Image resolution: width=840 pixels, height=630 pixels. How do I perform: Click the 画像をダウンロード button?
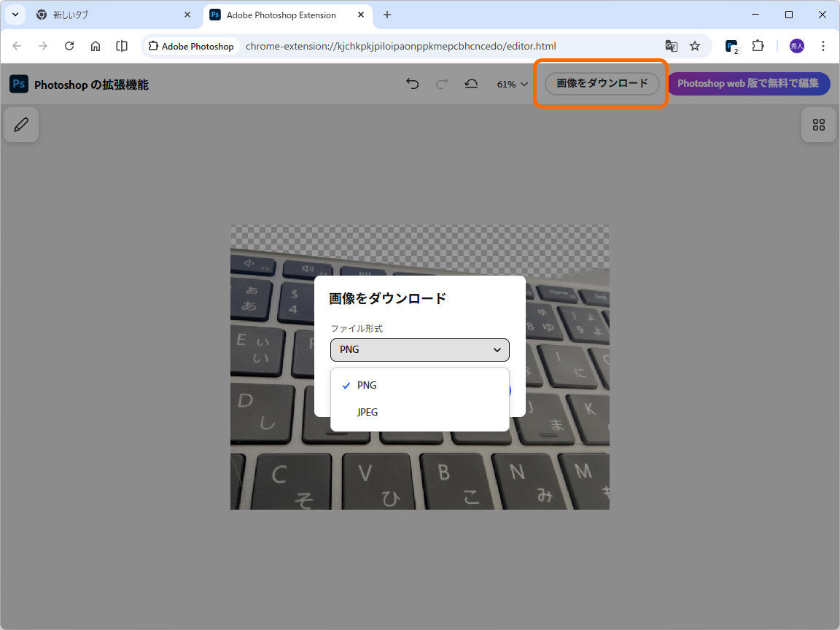(602, 83)
